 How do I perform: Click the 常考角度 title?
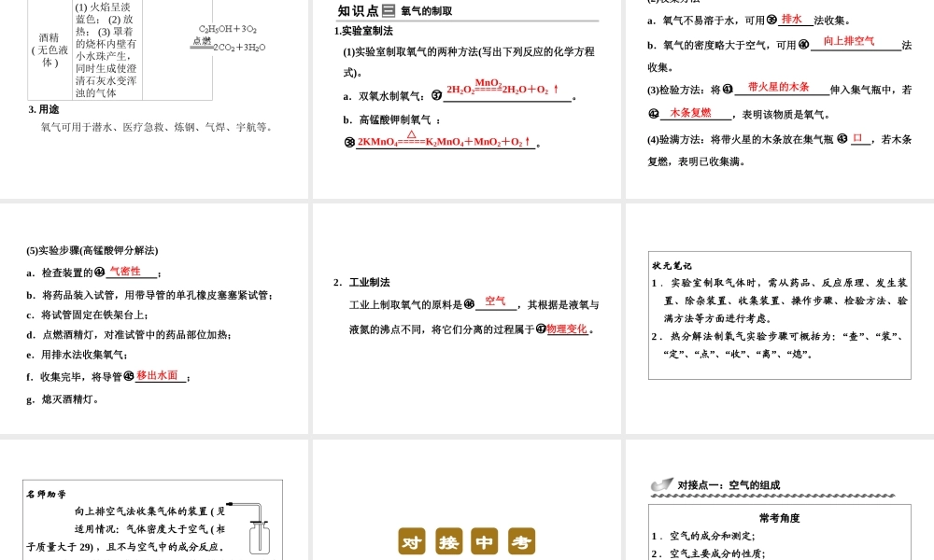tap(780, 518)
